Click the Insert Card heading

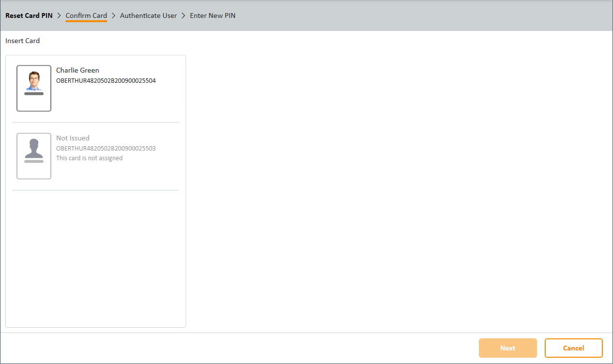23,41
